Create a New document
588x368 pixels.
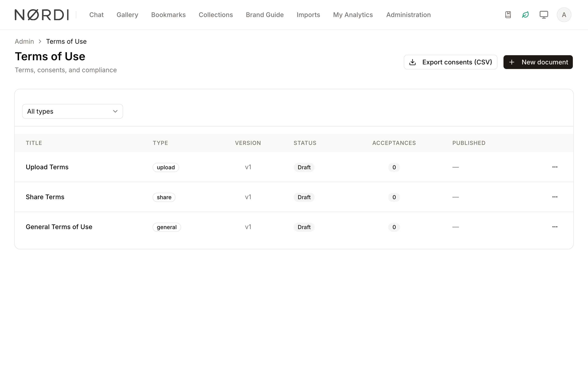tap(538, 62)
